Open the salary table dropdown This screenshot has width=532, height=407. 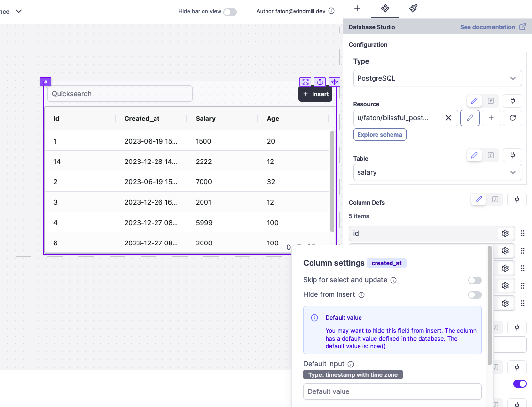click(x=438, y=172)
